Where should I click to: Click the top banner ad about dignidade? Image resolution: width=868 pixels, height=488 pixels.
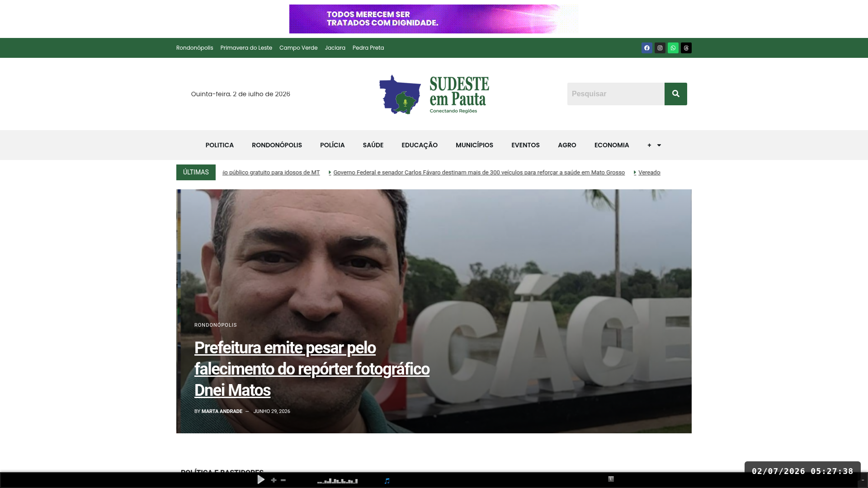(x=434, y=19)
